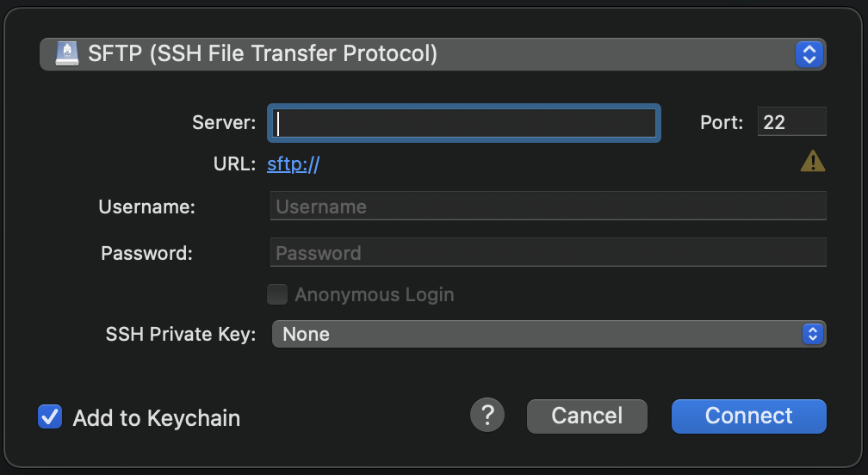Click the blue chevron arrows of protocol selector

pos(808,54)
